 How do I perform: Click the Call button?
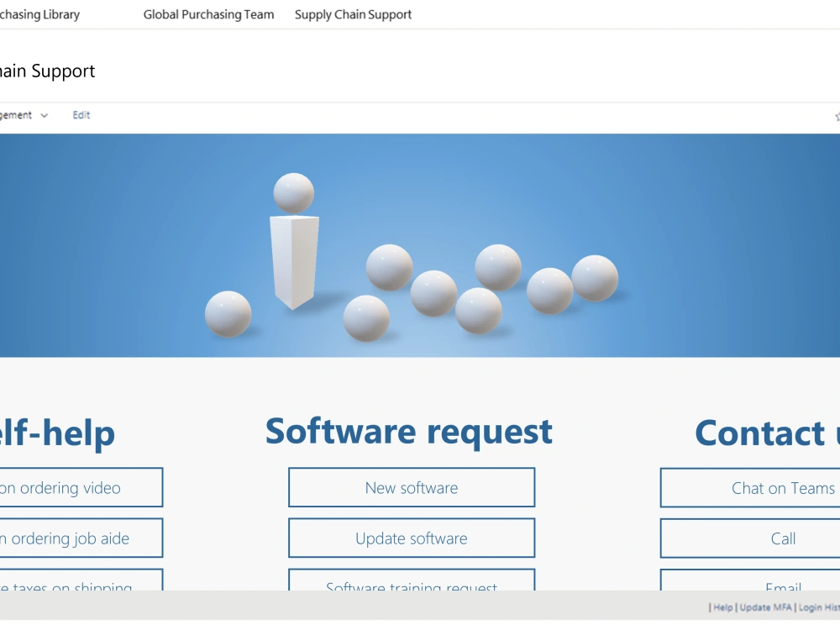click(x=750, y=538)
